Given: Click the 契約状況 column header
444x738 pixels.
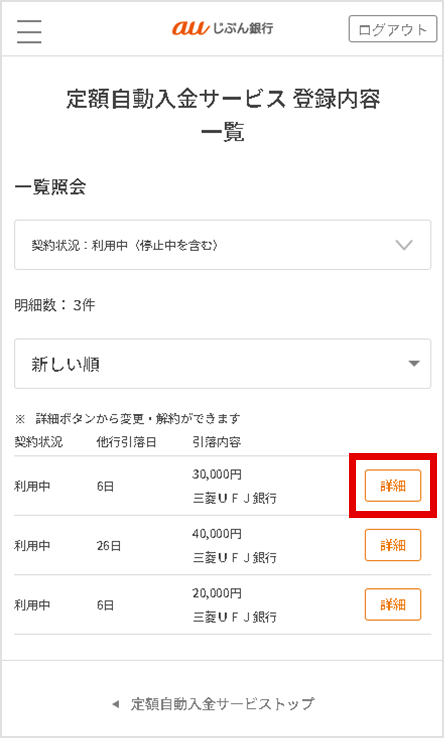Looking at the screenshot, I should pyautogui.click(x=38, y=442).
